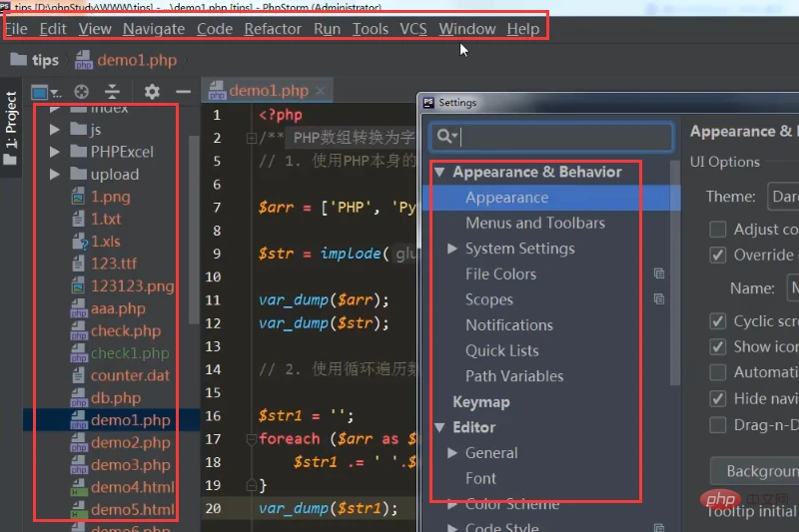Open Scopes settings
This screenshot has height=532, width=799.
click(x=488, y=299)
